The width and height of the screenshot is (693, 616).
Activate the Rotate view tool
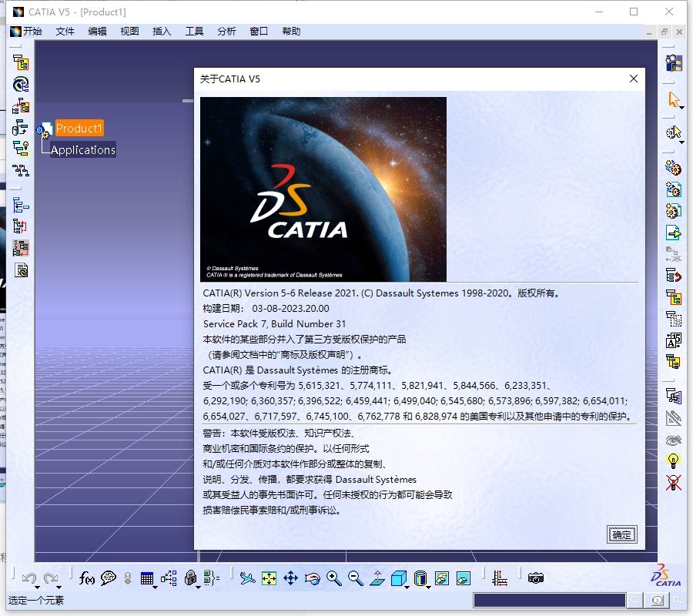point(311,576)
